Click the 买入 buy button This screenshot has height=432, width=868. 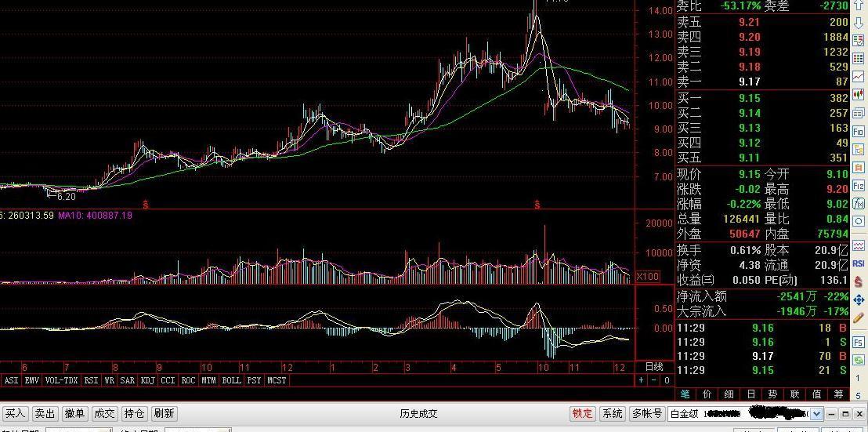click(15, 414)
